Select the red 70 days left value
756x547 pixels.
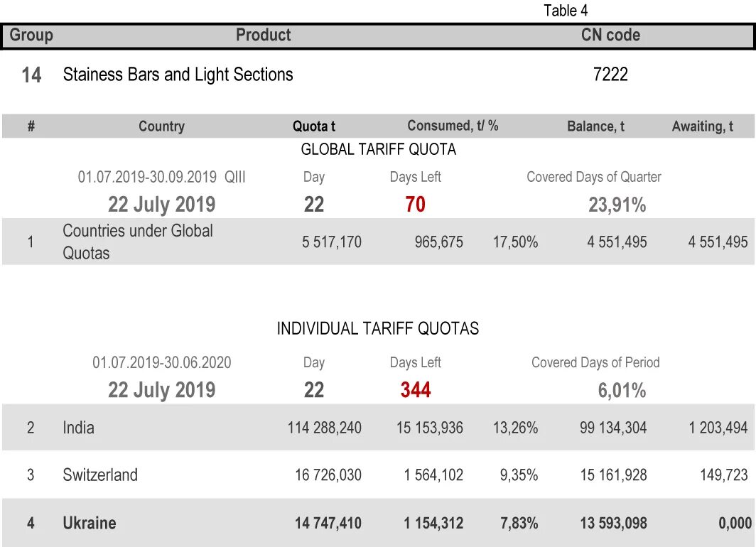[415, 205]
